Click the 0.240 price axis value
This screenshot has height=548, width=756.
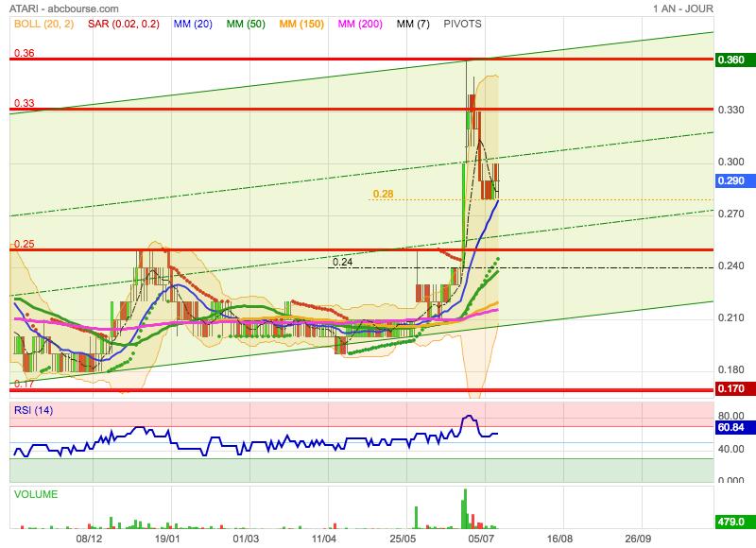[730, 266]
